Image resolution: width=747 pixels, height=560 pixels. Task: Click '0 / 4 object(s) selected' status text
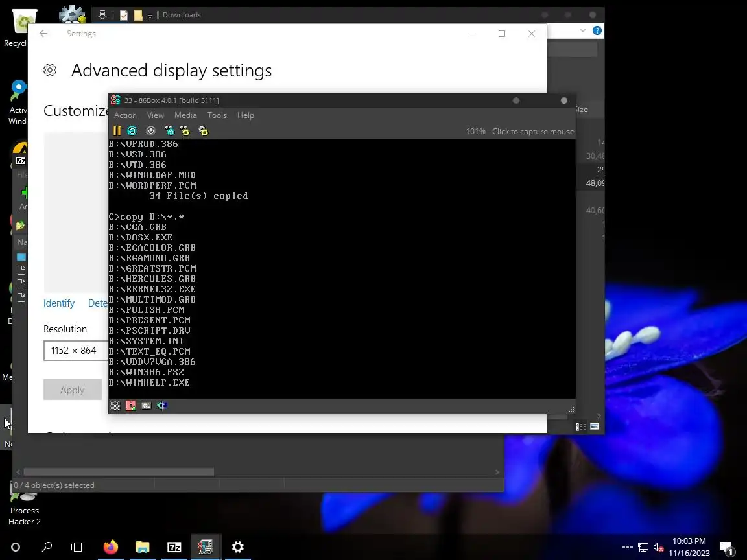[x=54, y=485]
